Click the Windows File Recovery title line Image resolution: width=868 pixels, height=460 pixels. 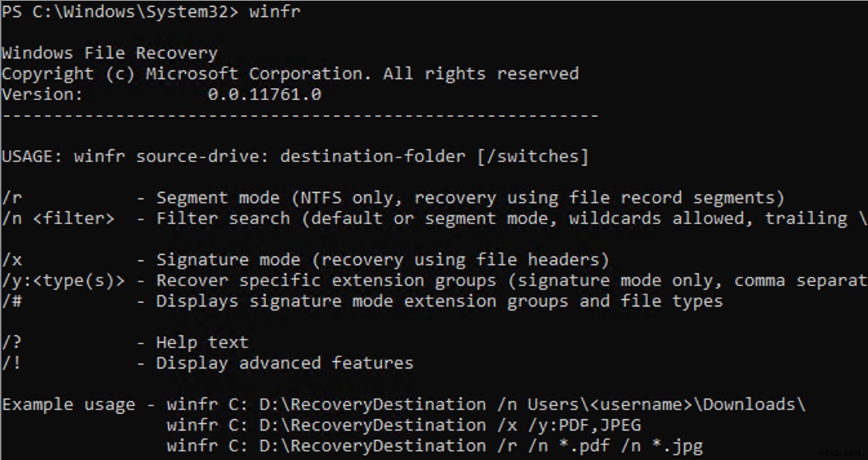tap(110, 53)
